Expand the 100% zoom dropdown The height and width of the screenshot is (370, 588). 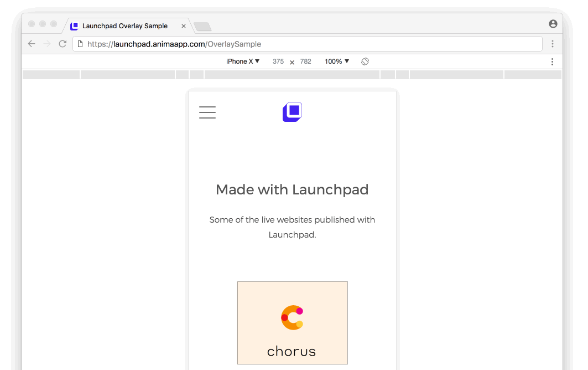[x=337, y=61]
